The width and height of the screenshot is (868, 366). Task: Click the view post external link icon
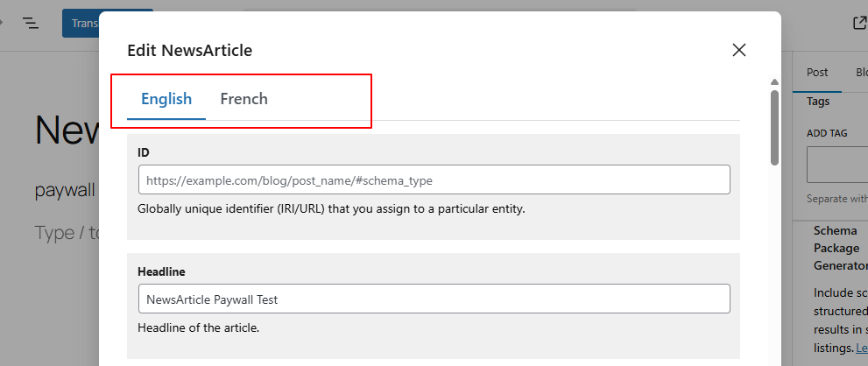coord(859,24)
